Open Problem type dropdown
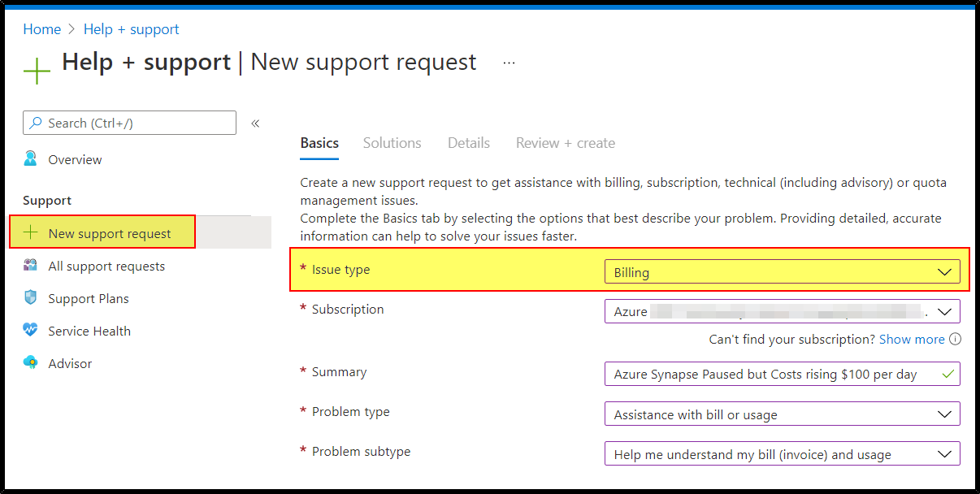 pyautogui.click(x=782, y=414)
